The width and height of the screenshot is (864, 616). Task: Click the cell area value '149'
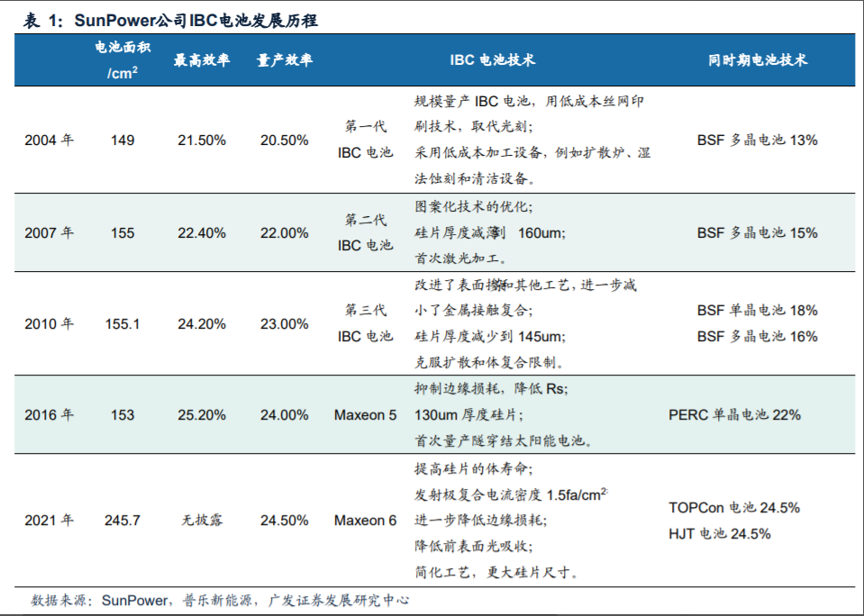[x=123, y=140]
